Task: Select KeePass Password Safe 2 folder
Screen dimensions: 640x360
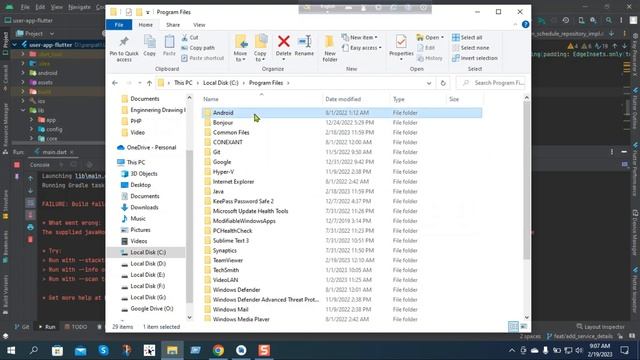Action: (243, 201)
